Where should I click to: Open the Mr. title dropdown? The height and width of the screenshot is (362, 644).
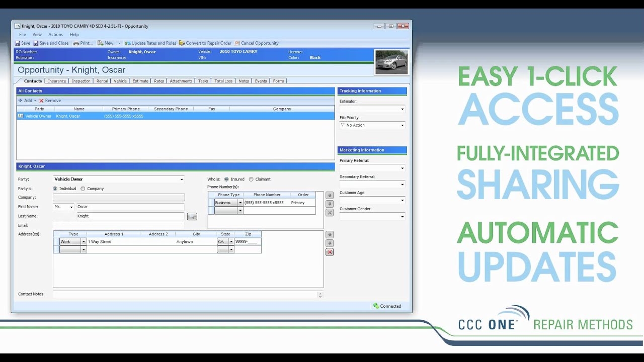pyautogui.click(x=71, y=207)
